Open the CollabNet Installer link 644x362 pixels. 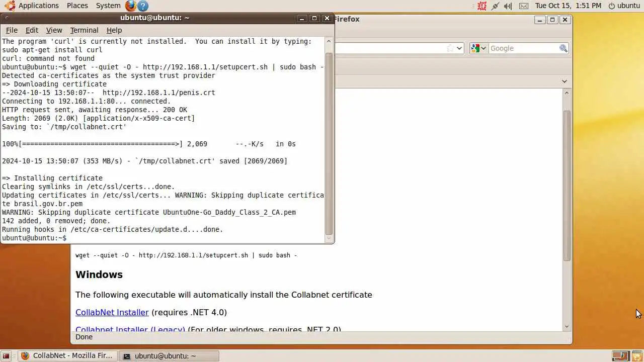(x=112, y=312)
